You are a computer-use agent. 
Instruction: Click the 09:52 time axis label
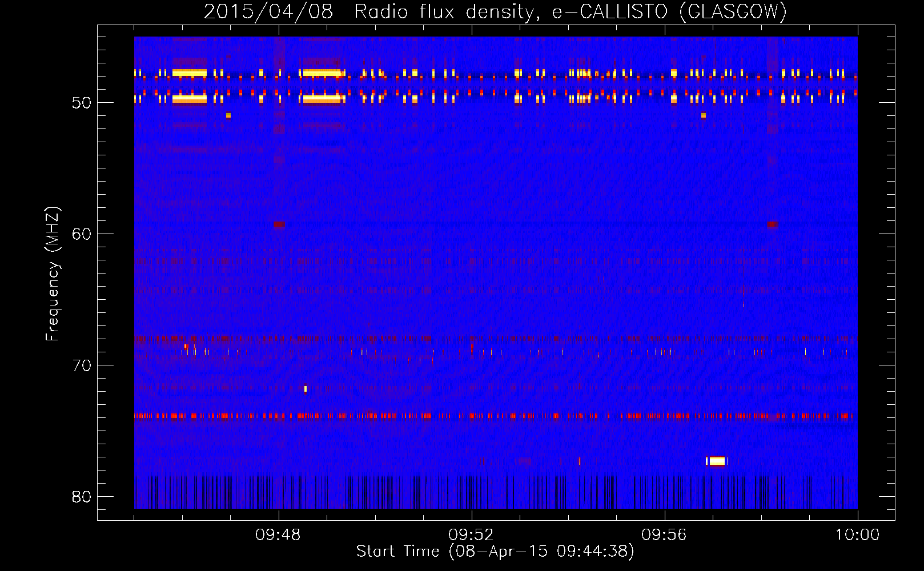471,535
